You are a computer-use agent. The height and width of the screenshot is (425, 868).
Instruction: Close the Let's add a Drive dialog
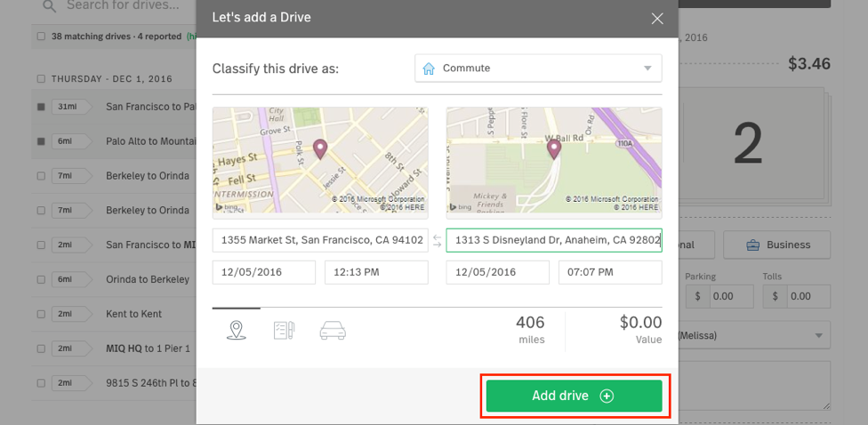pyautogui.click(x=657, y=19)
